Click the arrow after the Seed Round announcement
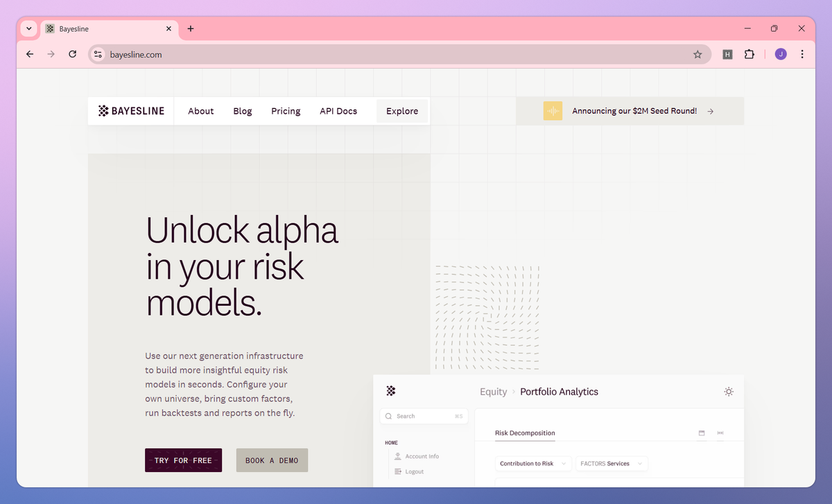 click(710, 111)
